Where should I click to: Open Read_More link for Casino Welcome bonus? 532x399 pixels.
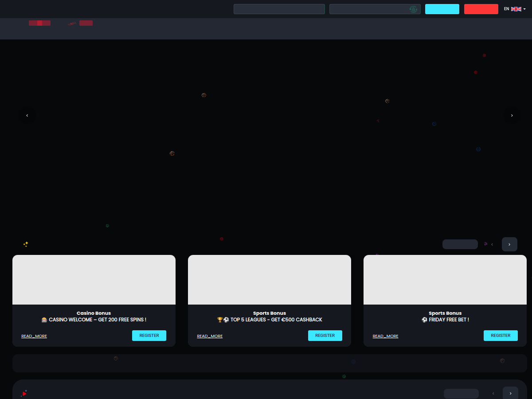pyautogui.click(x=34, y=336)
